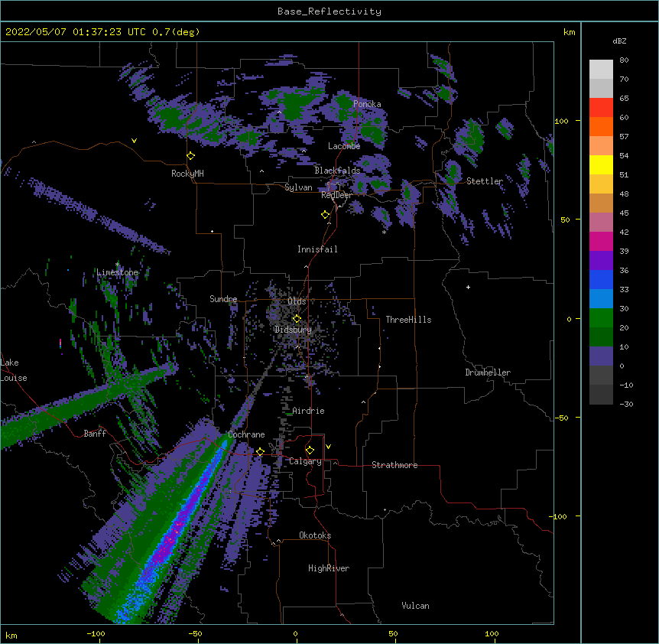Click the Airdrie city label
The image size is (659, 644).
click(309, 411)
